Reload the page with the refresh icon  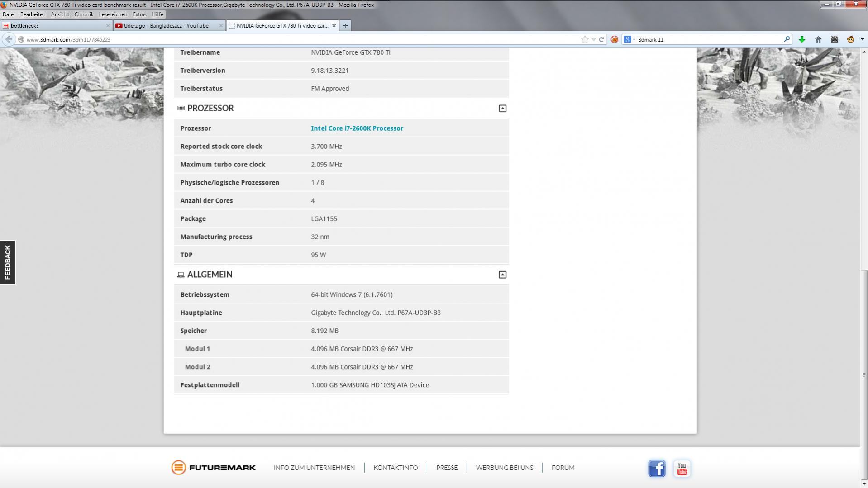point(601,39)
